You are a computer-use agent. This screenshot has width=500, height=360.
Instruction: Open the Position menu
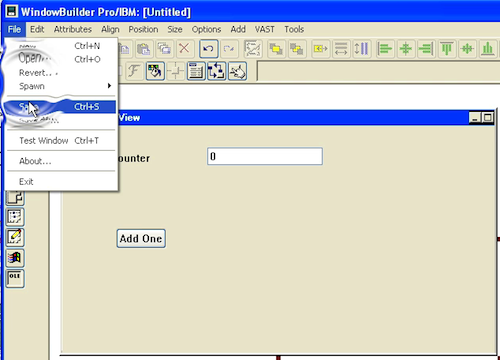click(x=143, y=29)
